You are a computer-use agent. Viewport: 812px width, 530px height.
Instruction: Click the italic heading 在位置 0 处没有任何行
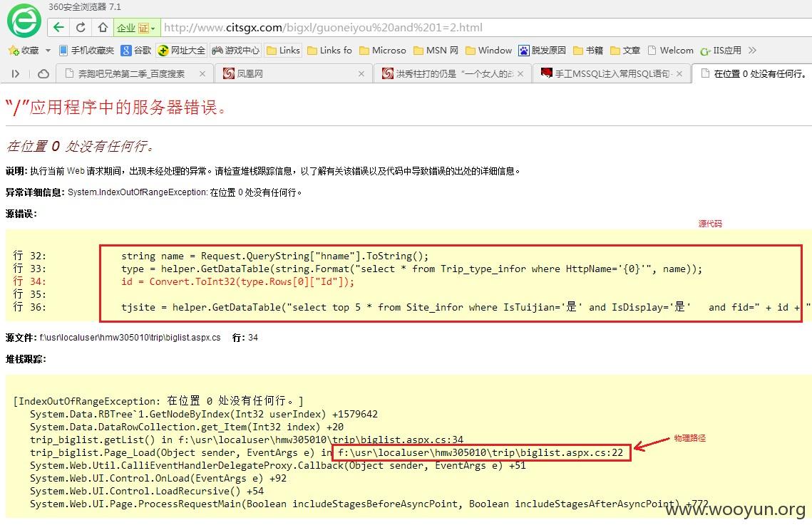[x=80, y=147]
